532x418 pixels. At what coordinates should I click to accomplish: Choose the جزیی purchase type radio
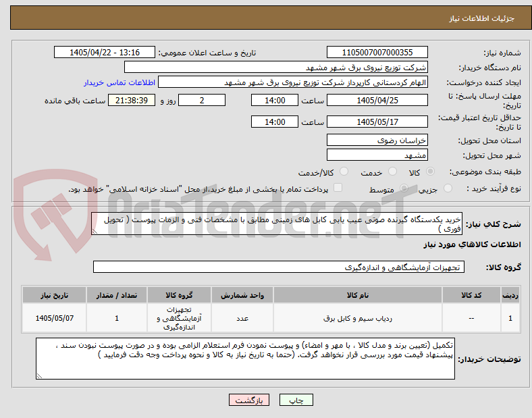pos(448,188)
